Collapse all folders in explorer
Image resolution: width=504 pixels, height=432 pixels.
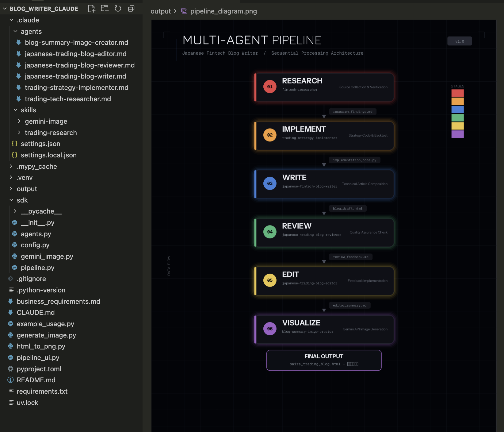coord(131,9)
